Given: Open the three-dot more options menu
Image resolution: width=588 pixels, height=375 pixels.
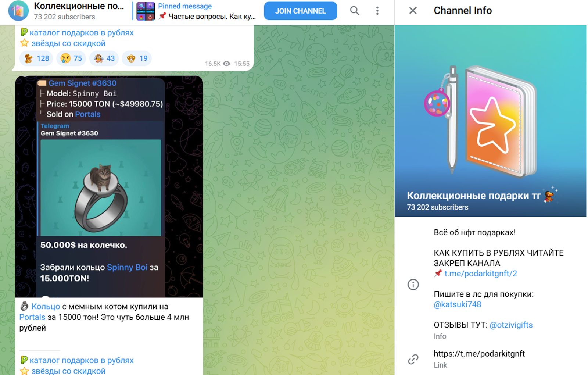Looking at the screenshot, I should [377, 11].
